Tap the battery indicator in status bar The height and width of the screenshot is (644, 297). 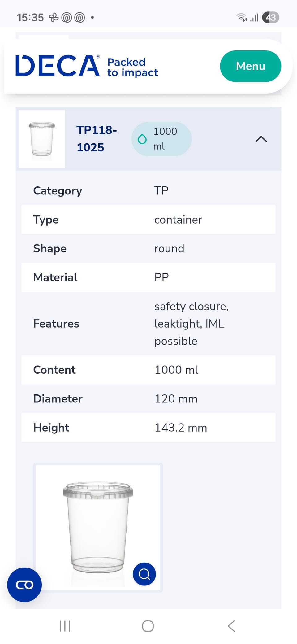click(x=270, y=18)
